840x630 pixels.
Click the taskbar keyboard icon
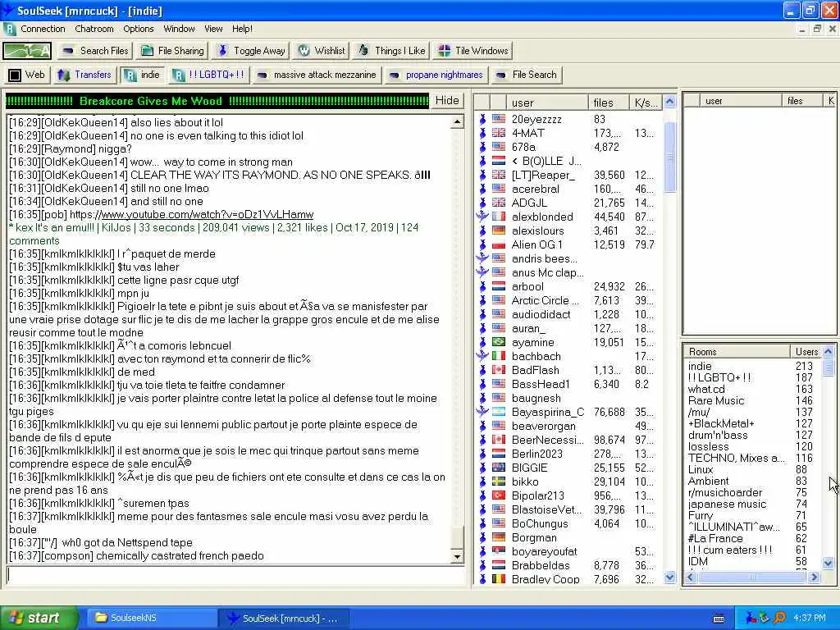[x=719, y=619]
